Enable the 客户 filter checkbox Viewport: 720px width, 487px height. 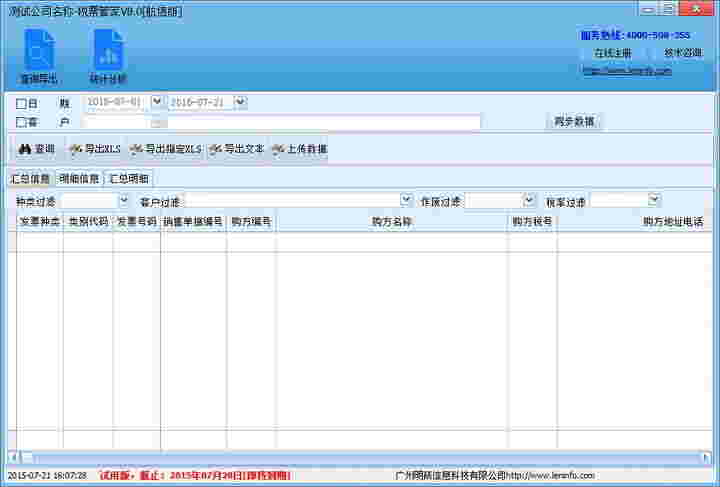(21, 123)
